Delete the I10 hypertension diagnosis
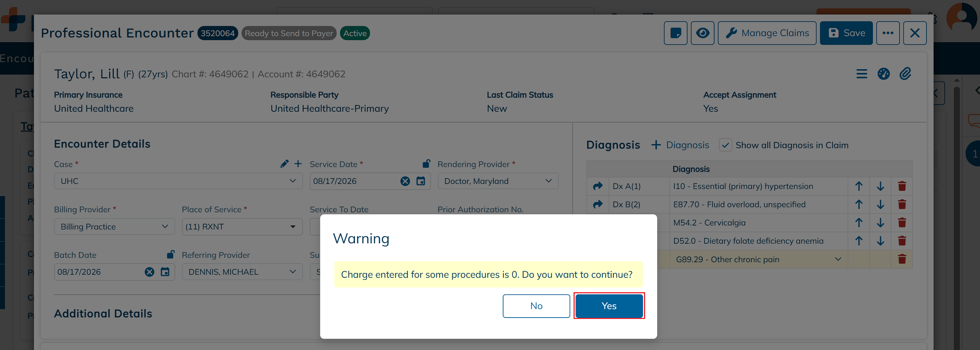 coord(902,186)
